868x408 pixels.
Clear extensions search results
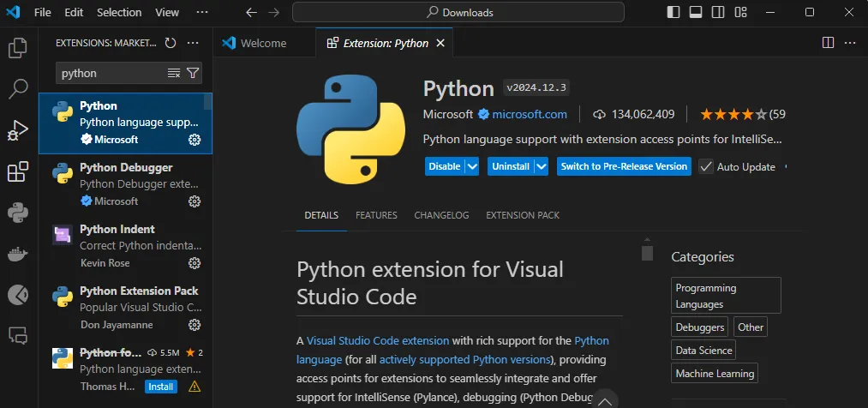pos(174,73)
